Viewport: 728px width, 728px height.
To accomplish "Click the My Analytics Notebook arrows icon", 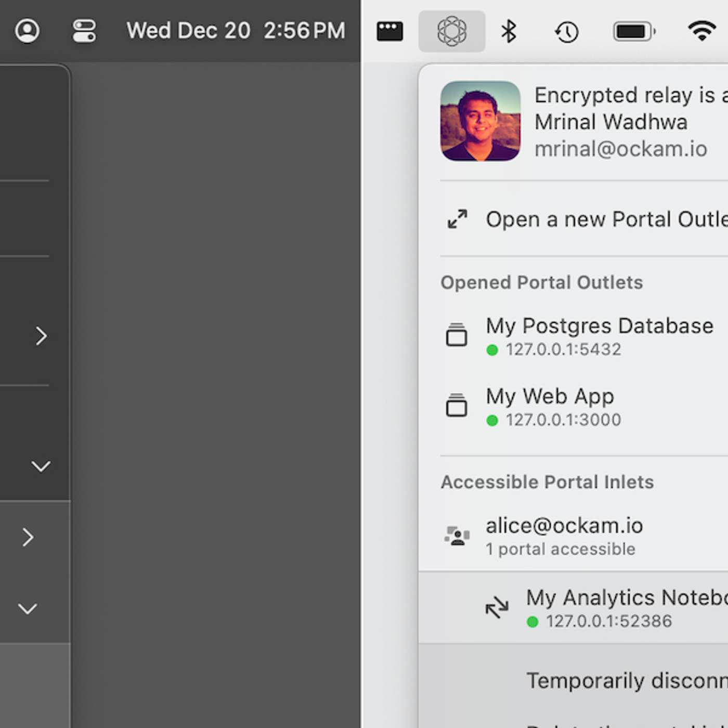I will tap(497, 607).
